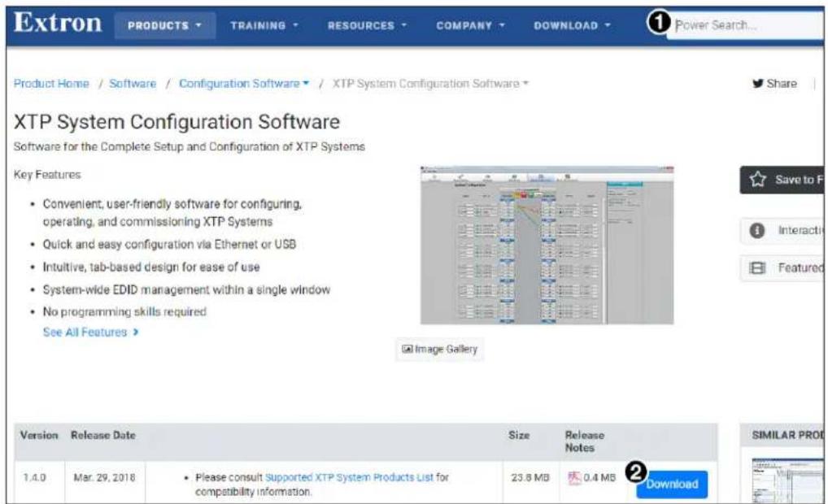The height and width of the screenshot is (504, 828).
Task: Click the software screenshot preview image
Action: point(547,245)
